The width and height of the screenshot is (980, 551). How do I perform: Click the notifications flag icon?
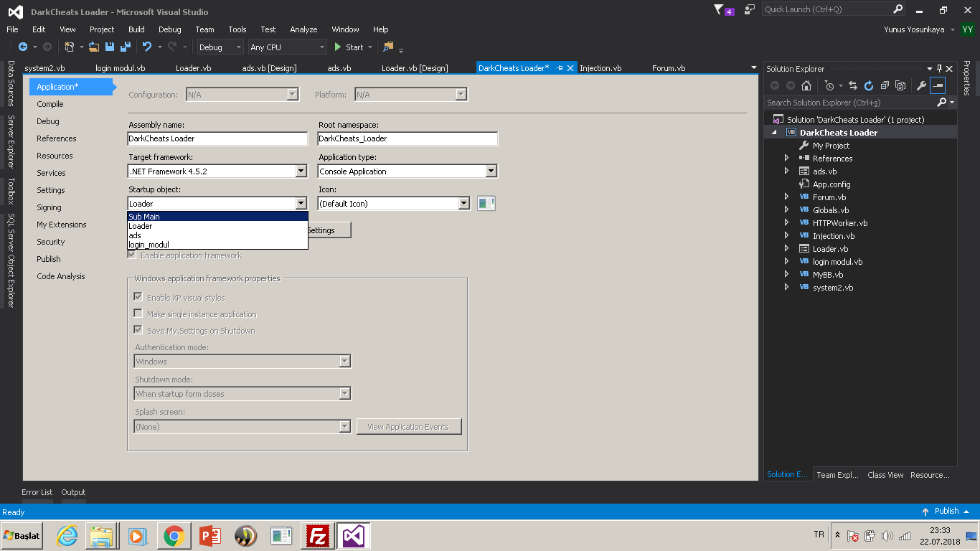[x=720, y=9]
